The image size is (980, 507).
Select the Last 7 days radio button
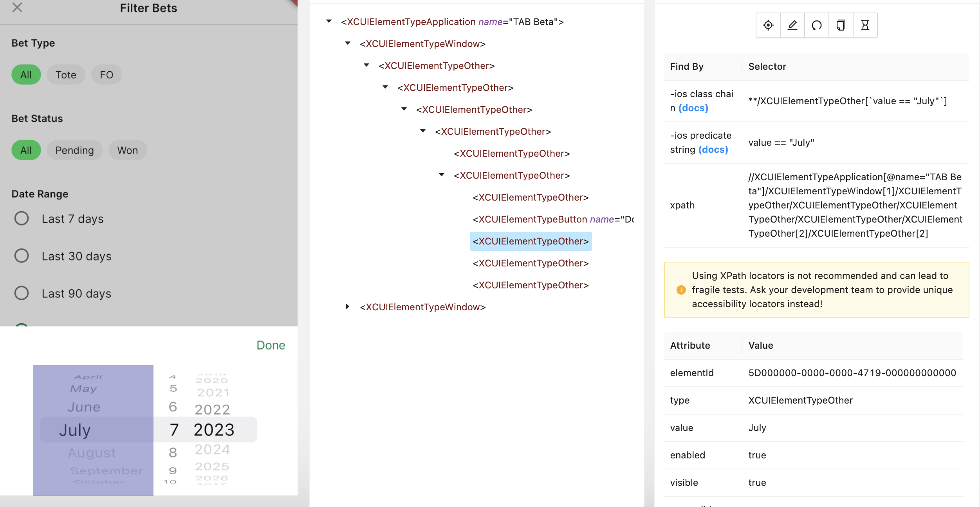point(22,219)
